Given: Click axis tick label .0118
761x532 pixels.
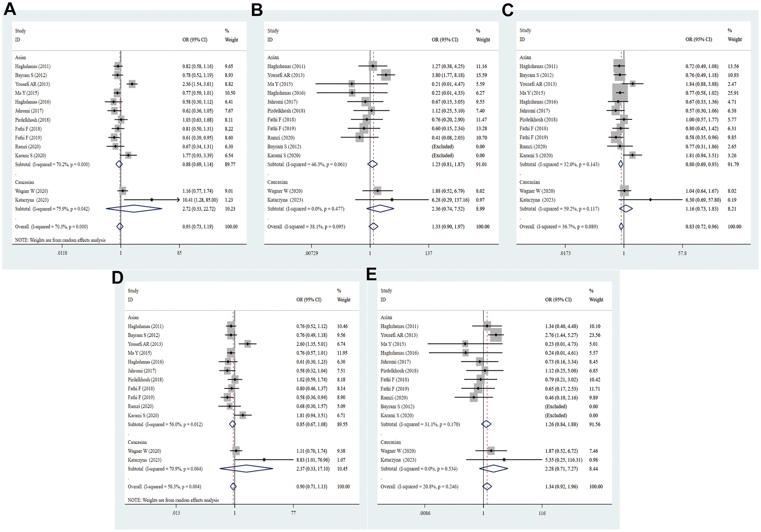Looking at the screenshot, I should click(62, 253).
